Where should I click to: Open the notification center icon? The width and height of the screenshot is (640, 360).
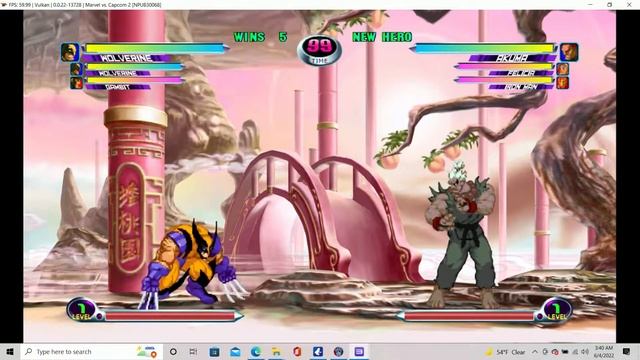(x=627, y=351)
